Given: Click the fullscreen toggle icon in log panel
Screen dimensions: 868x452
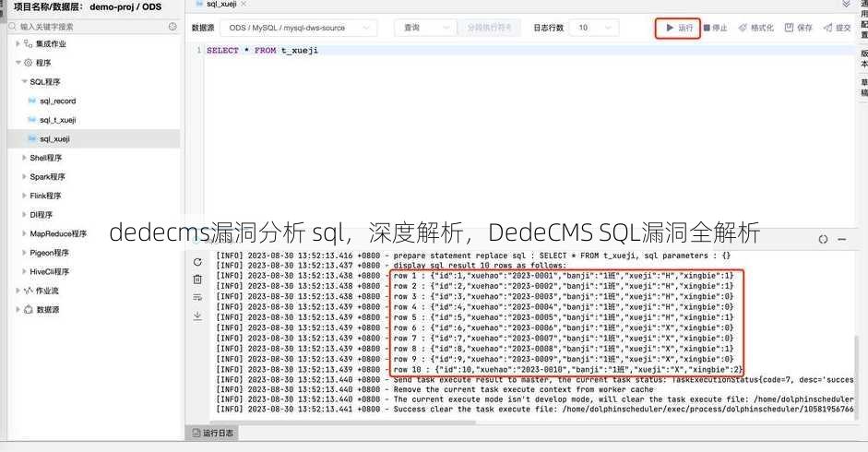Looking at the screenshot, I should (x=823, y=239).
